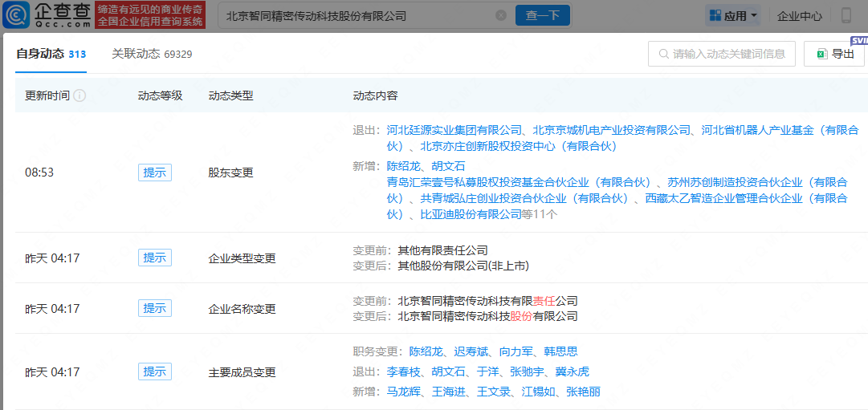Open the 河北廷源实业集团有限公司 link
The image size is (868, 410).
[455, 129]
